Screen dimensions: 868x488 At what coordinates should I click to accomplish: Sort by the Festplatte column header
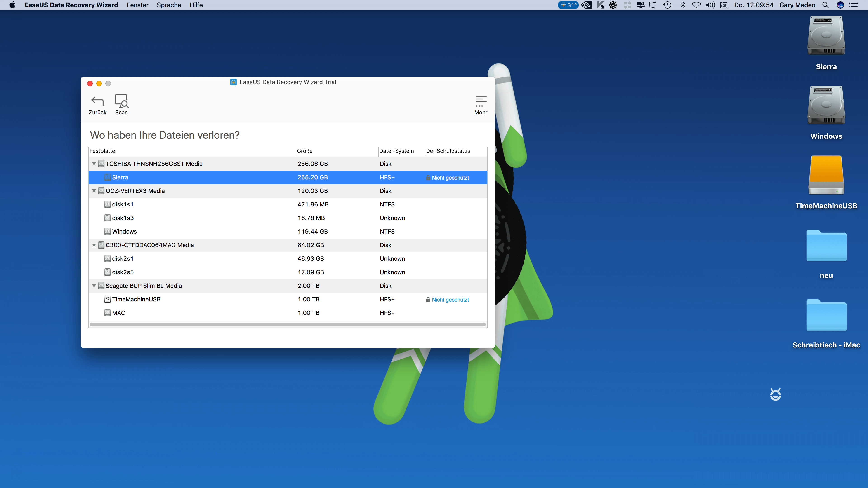coord(192,151)
